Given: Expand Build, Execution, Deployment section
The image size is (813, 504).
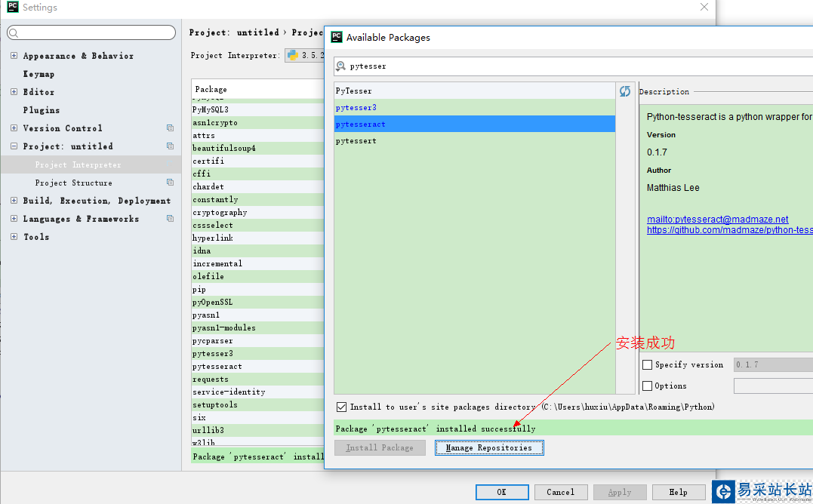Looking at the screenshot, I should click(14, 201).
